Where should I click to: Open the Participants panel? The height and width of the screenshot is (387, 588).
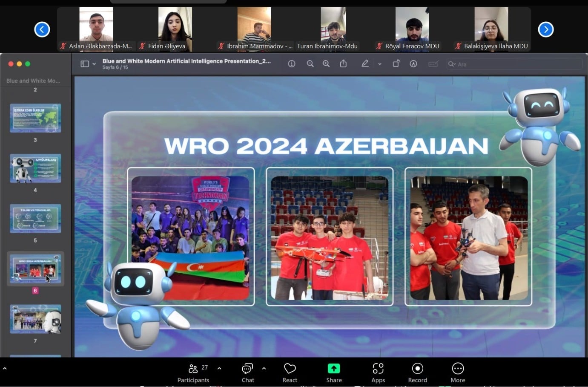pos(193,373)
